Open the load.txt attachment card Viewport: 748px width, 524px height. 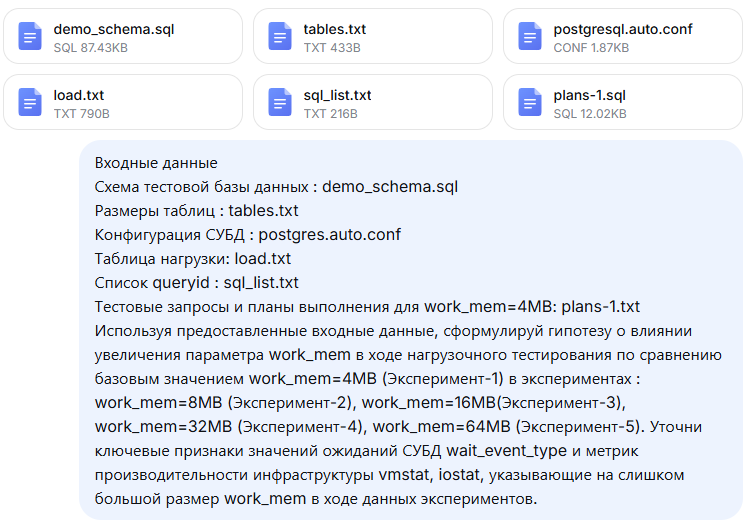click(123, 102)
